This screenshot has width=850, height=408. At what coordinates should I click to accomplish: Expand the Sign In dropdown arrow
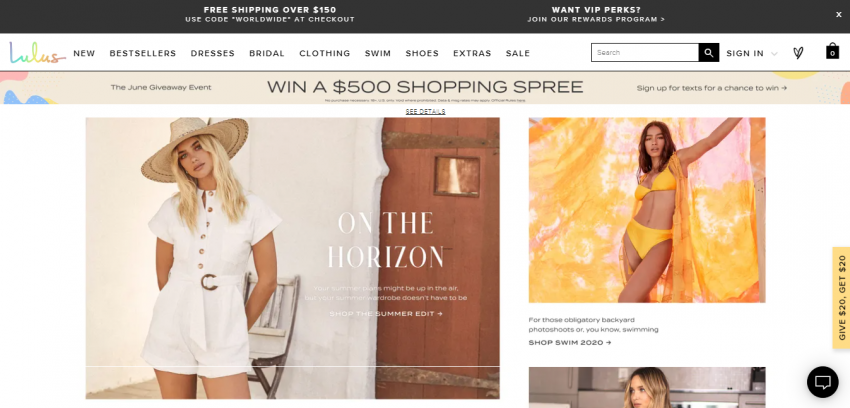[x=774, y=54]
